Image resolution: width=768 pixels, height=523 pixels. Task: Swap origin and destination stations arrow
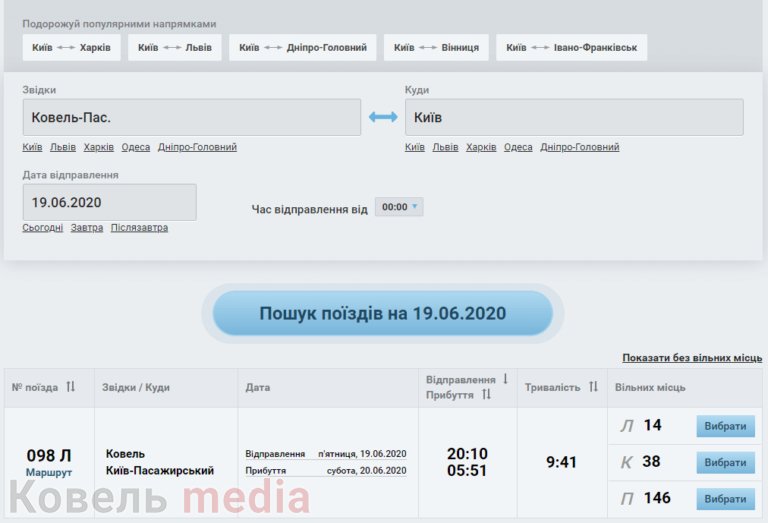383,117
